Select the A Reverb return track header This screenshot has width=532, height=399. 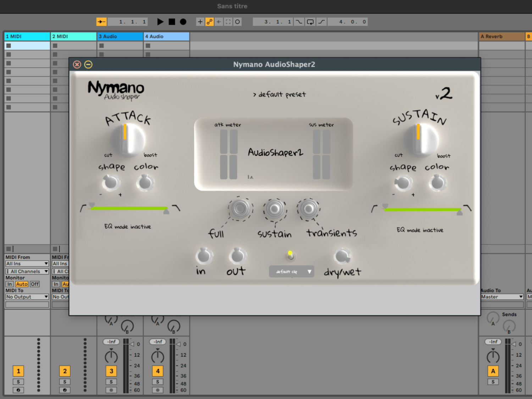[501, 37]
